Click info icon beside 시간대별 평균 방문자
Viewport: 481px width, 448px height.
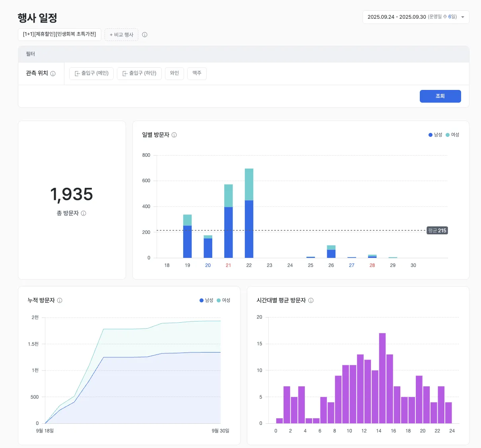tap(311, 300)
